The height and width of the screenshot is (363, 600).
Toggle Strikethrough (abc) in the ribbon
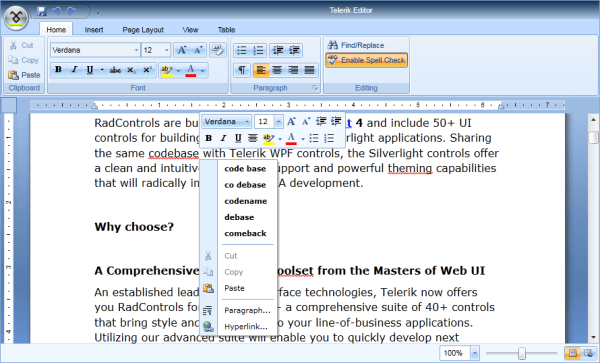115,70
